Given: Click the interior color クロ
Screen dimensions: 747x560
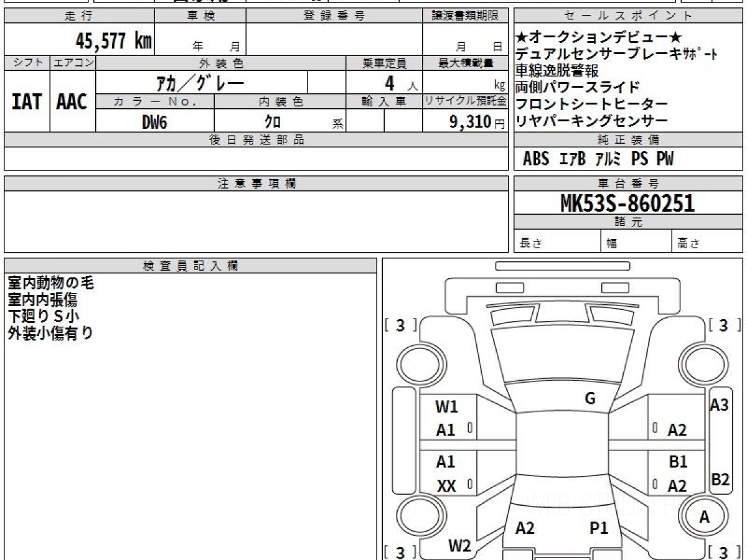Looking at the screenshot, I should point(273,122).
